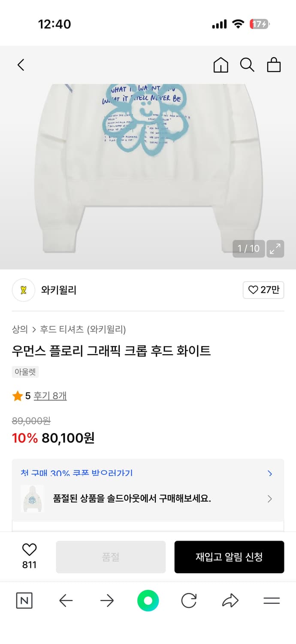Screen dimensions: 296x644
Task: Tap the hamburger menu at bottom right
Action: [272, 601]
